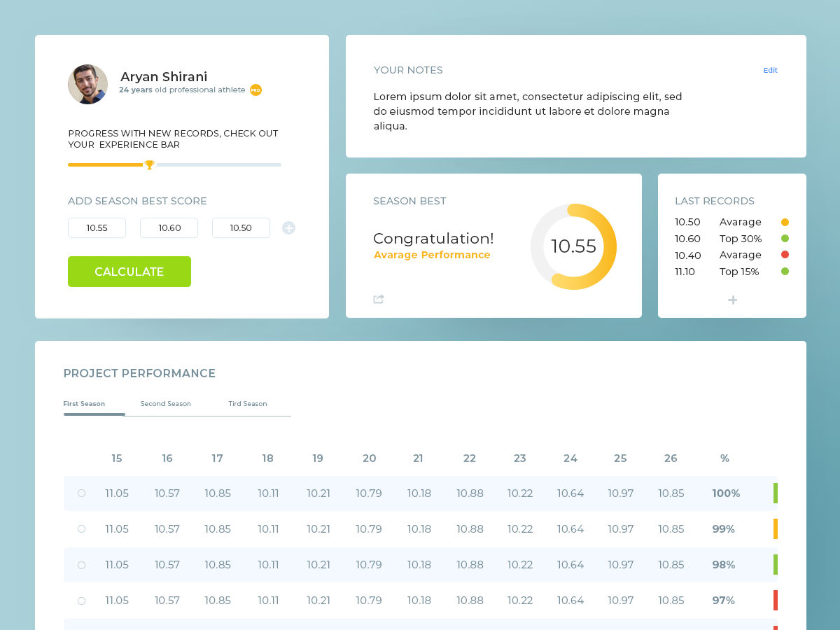Image resolution: width=840 pixels, height=630 pixels.
Task: Click the 10.55 donut chart
Action: pyautogui.click(x=573, y=246)
